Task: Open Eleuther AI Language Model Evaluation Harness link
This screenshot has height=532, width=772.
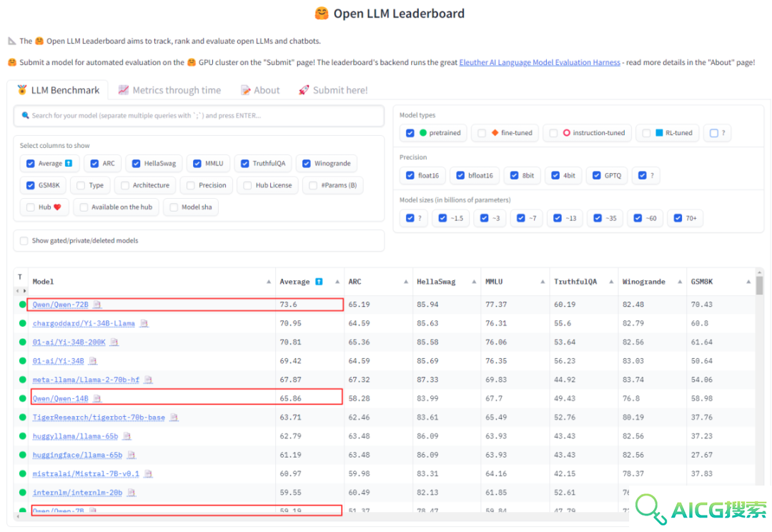Action: tap(540, 62)
